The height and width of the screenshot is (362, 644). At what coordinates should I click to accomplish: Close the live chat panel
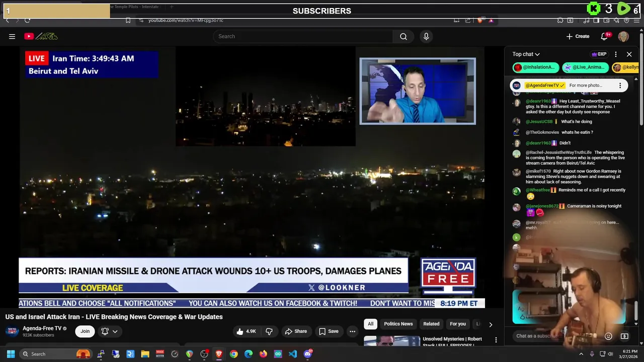tap(629, 54)
